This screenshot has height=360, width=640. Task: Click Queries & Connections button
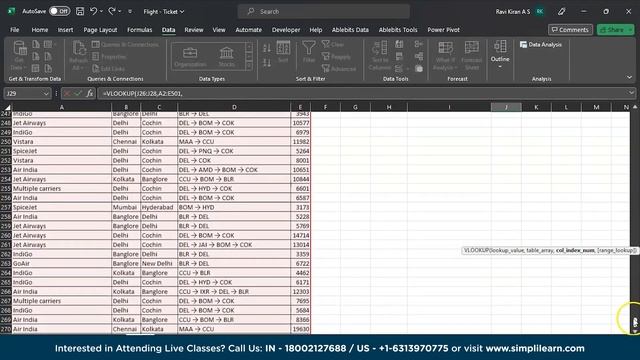click(125, 44)
